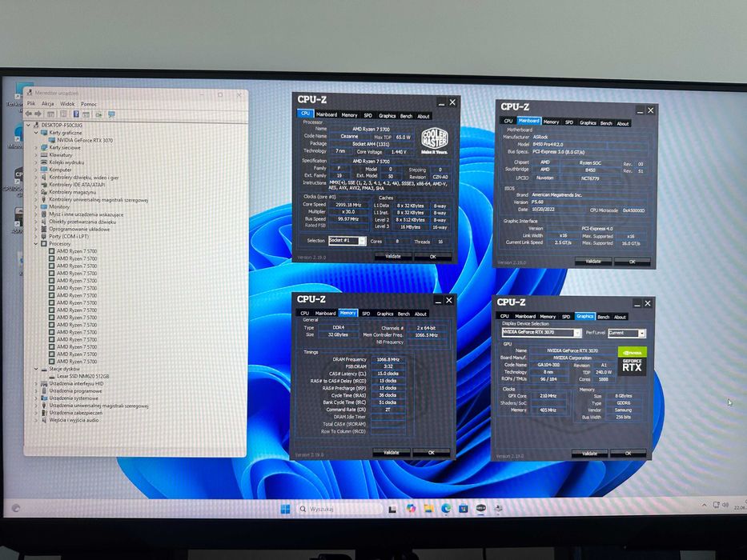Viewport: 747px width, 560px height.
Task: Select Memory tab in CPU-Z Graphics window
Action: coord(548,316)
